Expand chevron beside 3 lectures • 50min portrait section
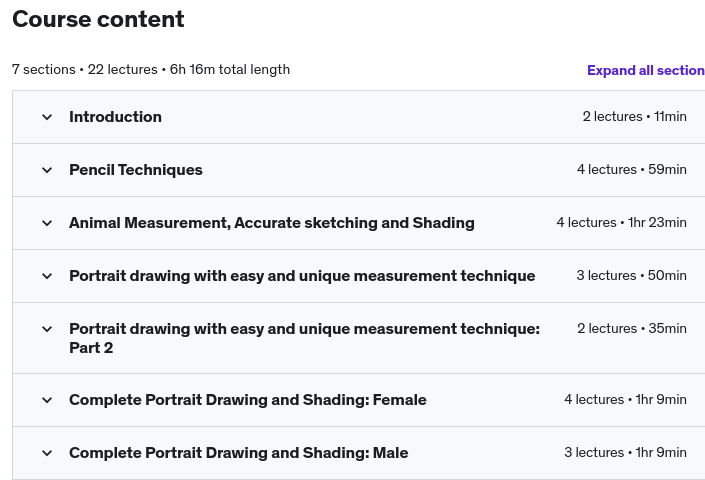Image resolution: width=705 pixels, height=480 pixels. click(x=47, y=276)
